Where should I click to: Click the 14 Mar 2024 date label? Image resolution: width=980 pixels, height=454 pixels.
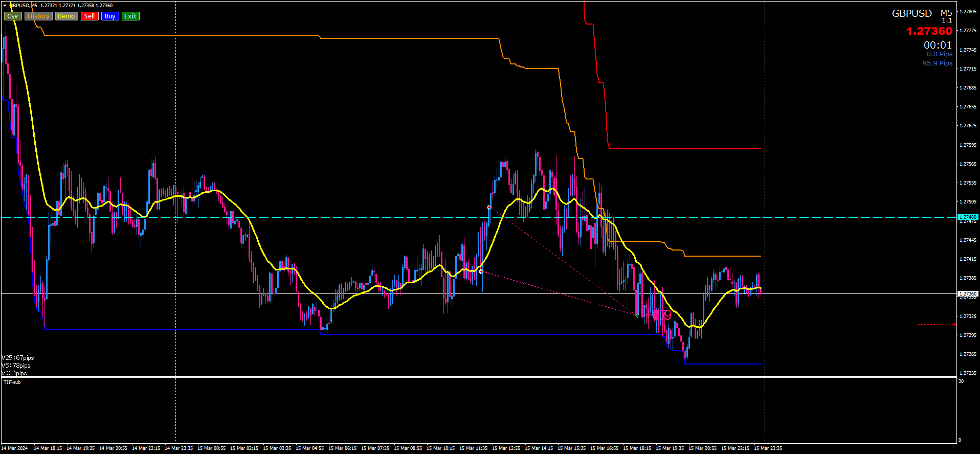pyautogui.click(x=15, y=448)
